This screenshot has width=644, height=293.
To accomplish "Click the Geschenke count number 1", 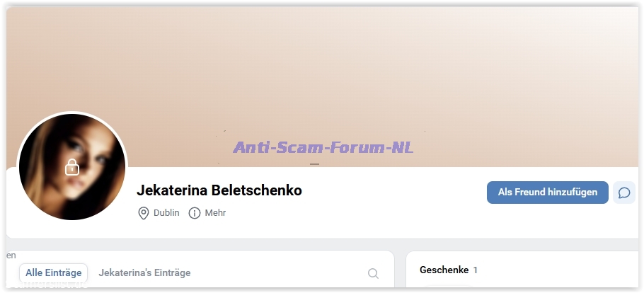I will 475,270.
